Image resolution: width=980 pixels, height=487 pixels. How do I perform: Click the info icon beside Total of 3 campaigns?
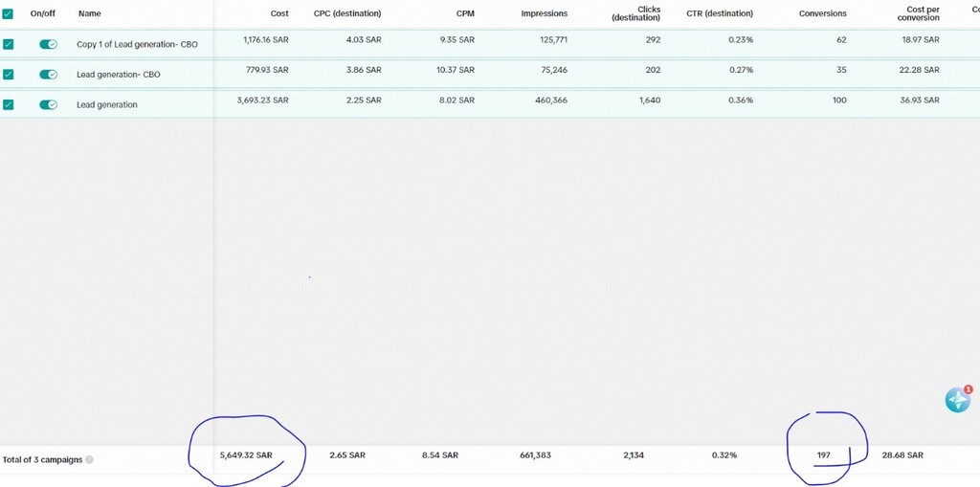[89, 460]
